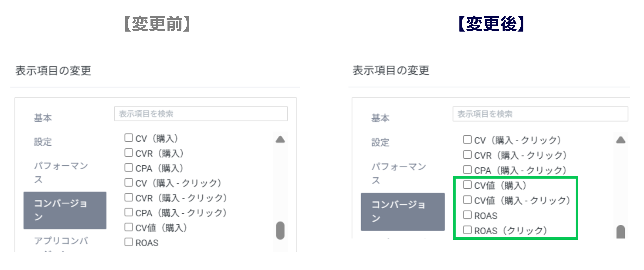Open the パフォーマンス tab in the right panel

pos(399,173)
